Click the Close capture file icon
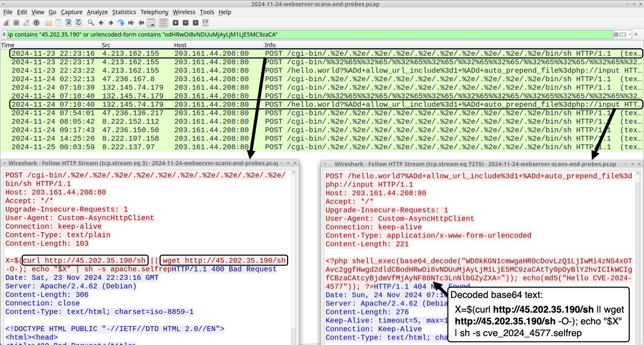This screenshot has height=345, width=644. 69,23
